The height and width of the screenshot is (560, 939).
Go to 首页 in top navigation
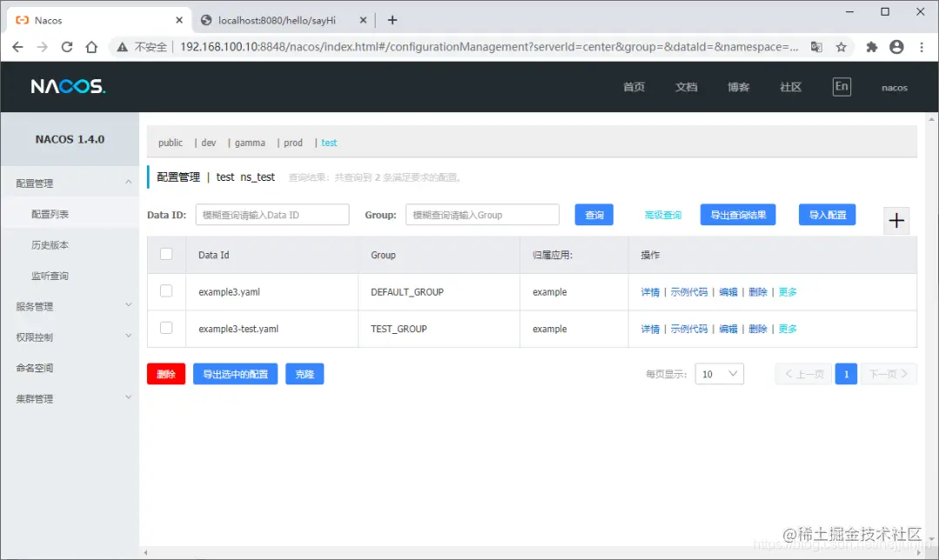[634, 87]
